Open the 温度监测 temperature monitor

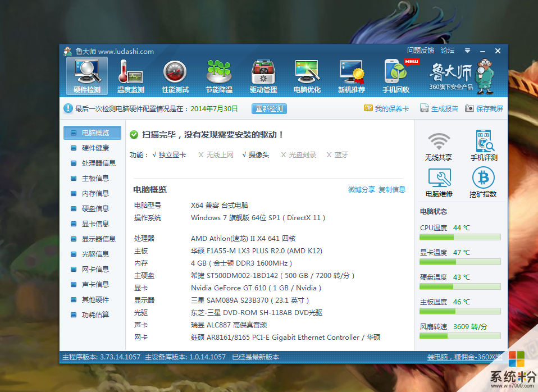point(131,76)
